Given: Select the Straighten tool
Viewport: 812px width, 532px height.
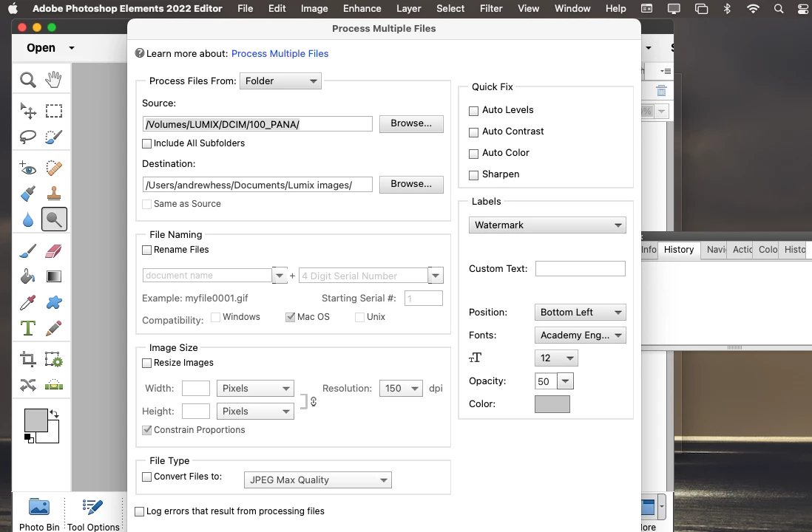Looking at the screenshot, I should point(54,385).
